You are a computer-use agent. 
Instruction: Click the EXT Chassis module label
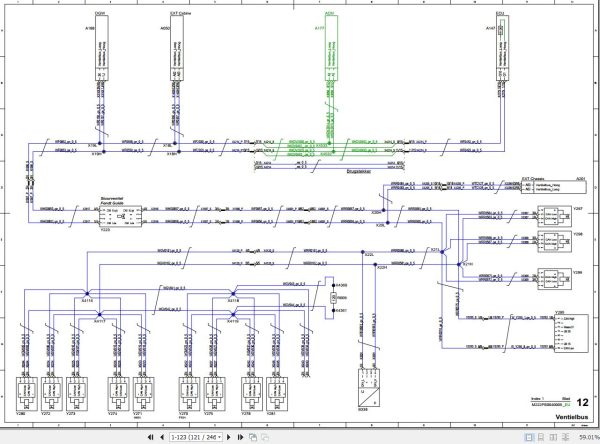(x=533, y=179)
